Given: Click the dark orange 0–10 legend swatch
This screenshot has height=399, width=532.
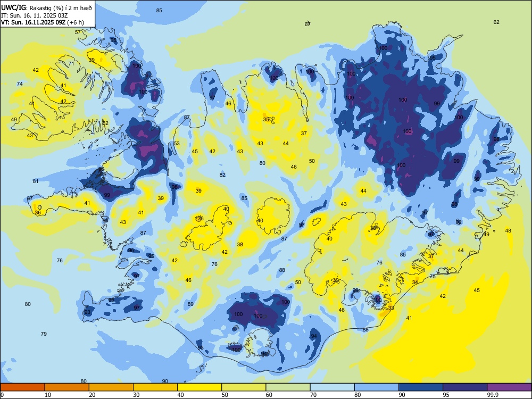Looking at the screenshot, I should coord(22,387).
